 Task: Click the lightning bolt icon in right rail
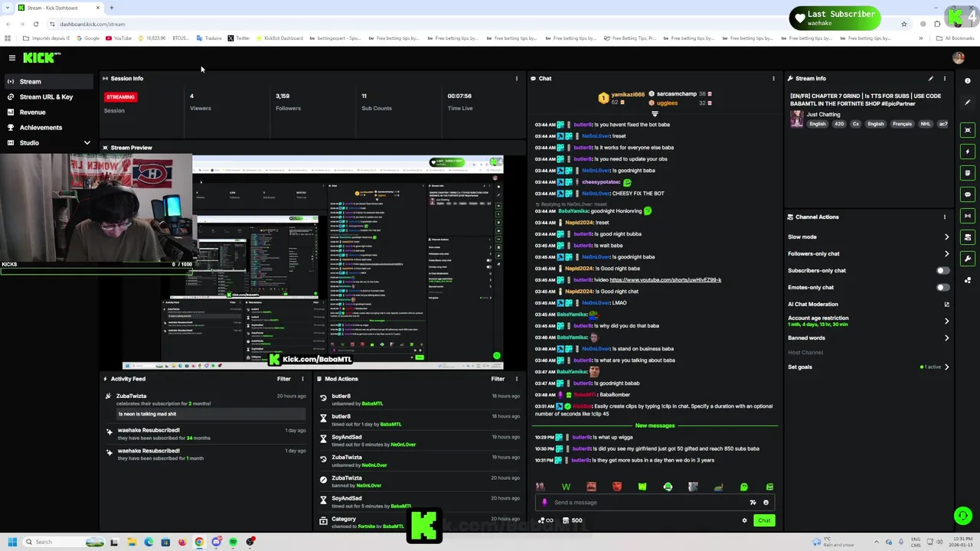coord(968,151)
